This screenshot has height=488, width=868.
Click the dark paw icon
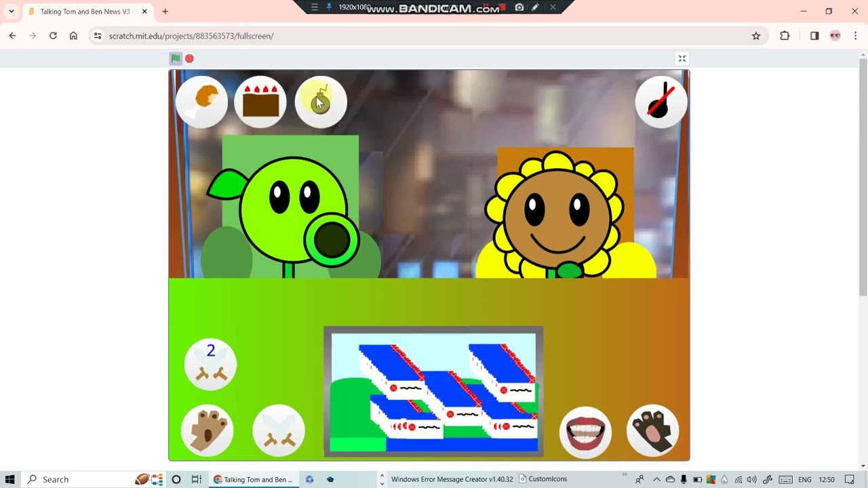pos(652,430)
